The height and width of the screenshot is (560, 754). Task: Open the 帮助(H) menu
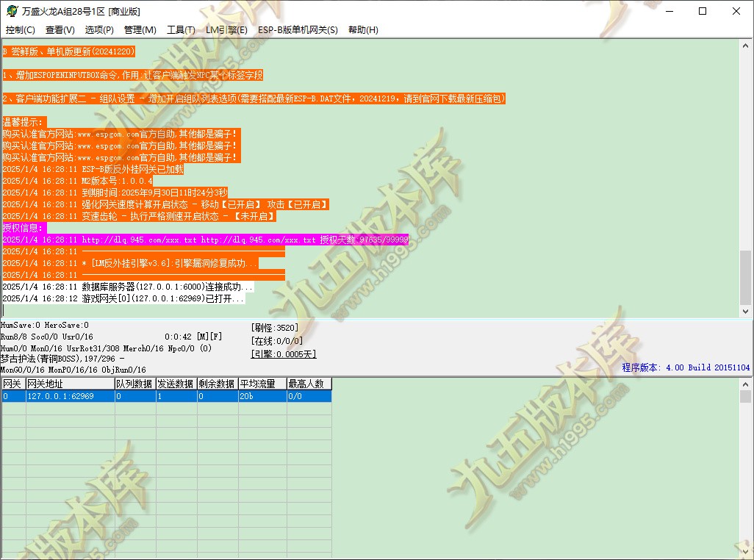point(363,30)
